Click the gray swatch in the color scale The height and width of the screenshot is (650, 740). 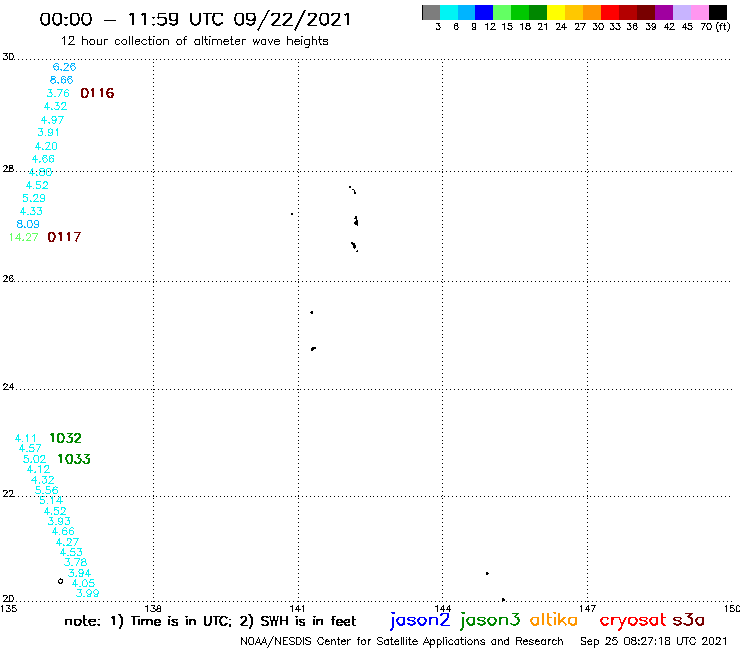point(431,12)
